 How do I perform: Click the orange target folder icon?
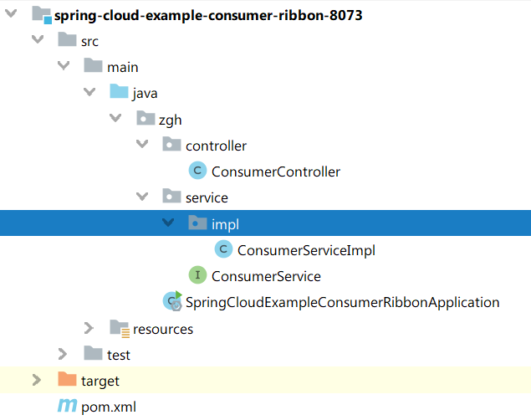[67, 379]
